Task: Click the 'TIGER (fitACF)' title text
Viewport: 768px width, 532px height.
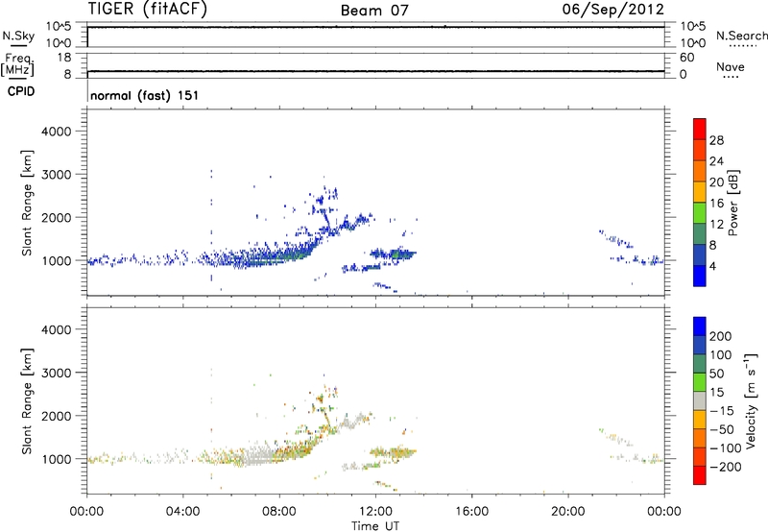Action: 148,10
